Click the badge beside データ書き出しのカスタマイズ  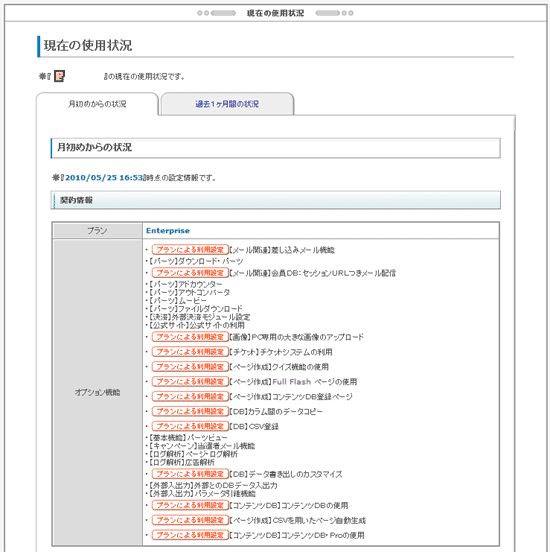(x=190, y=474)
